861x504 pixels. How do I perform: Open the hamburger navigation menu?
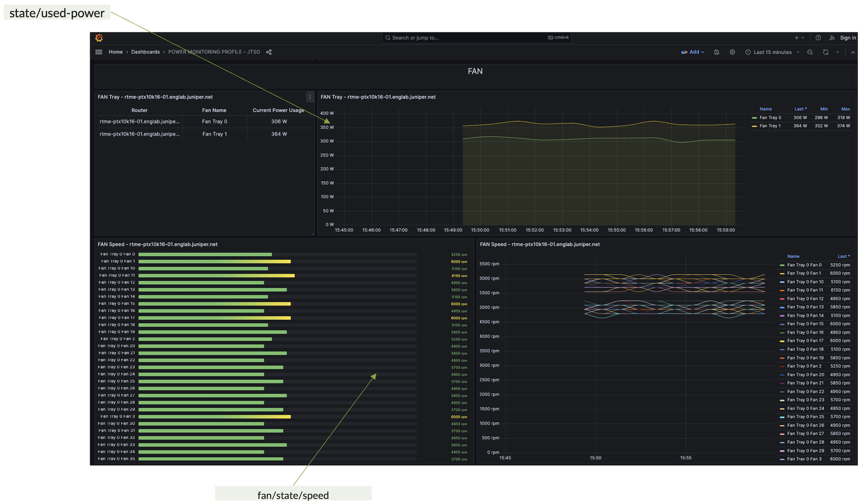(x=99, y=52)
